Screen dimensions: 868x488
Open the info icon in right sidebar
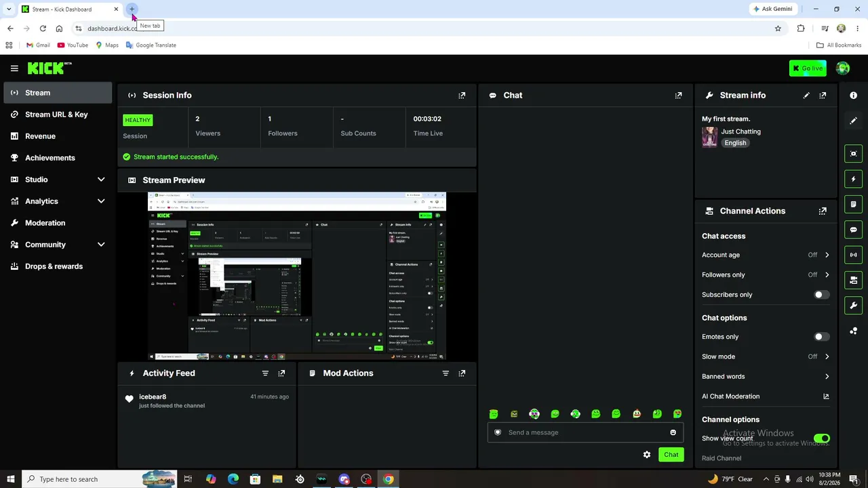coord(853,96)
